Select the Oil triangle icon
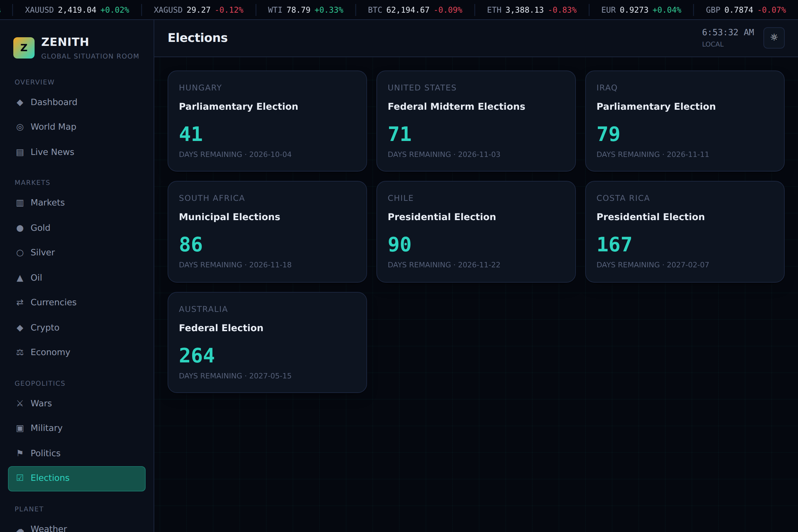798x532 pixels. pos(20,278)
